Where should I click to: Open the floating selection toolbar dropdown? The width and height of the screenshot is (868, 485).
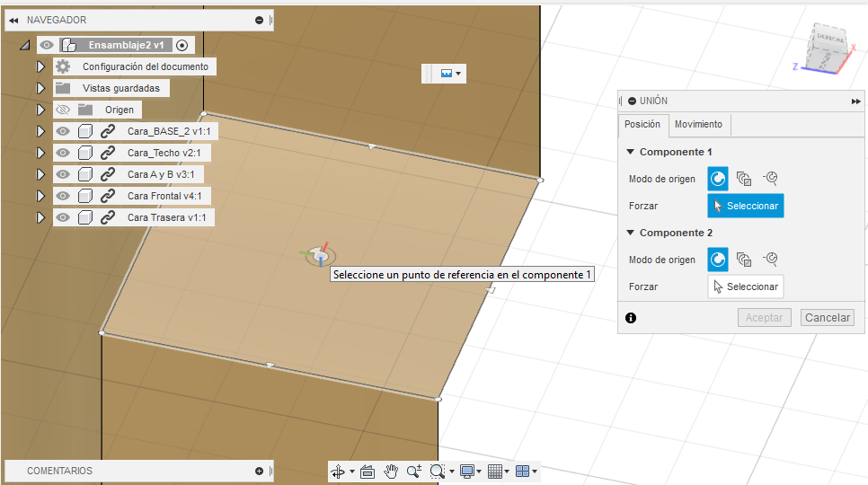click(x=458, y=74)
